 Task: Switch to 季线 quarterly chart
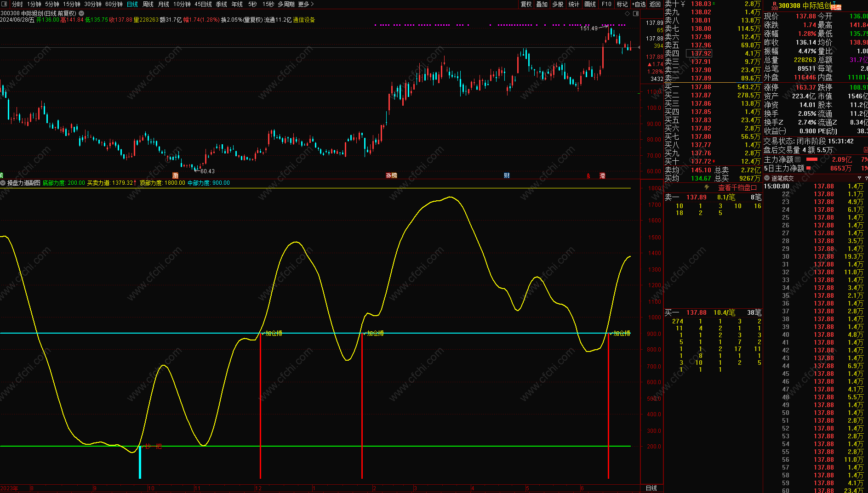pyautogui.click(x=222, y=4)
